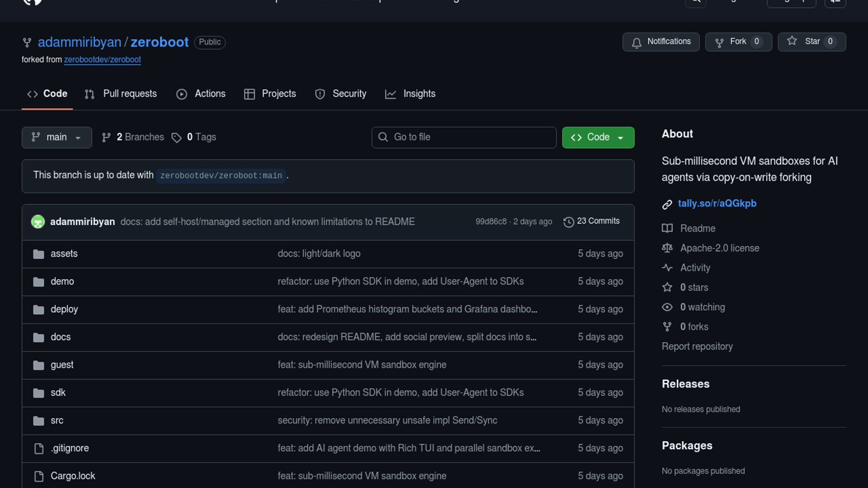The image size is (868, 488).
Task: Open the assets folder
Action: (x=64, y=254)
